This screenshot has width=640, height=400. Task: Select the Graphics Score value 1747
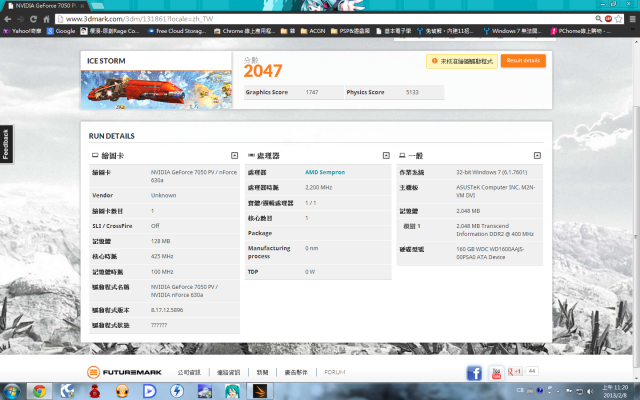[x=312, y=92]
